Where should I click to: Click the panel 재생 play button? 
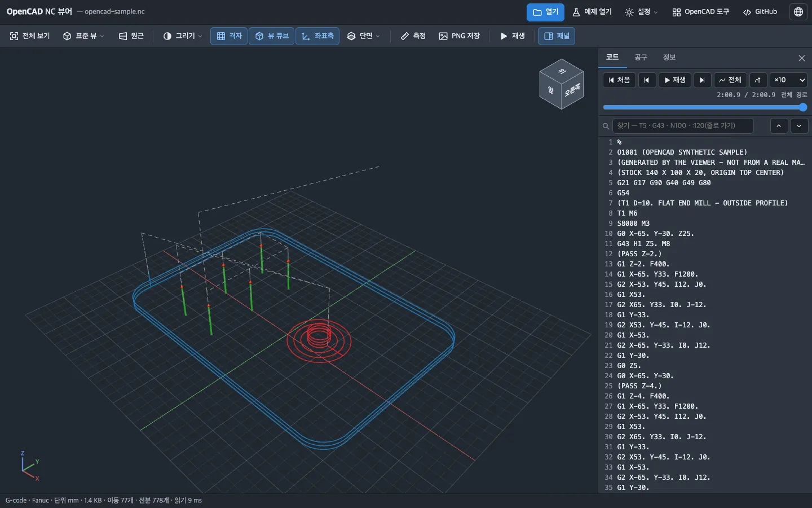[674, 80]
